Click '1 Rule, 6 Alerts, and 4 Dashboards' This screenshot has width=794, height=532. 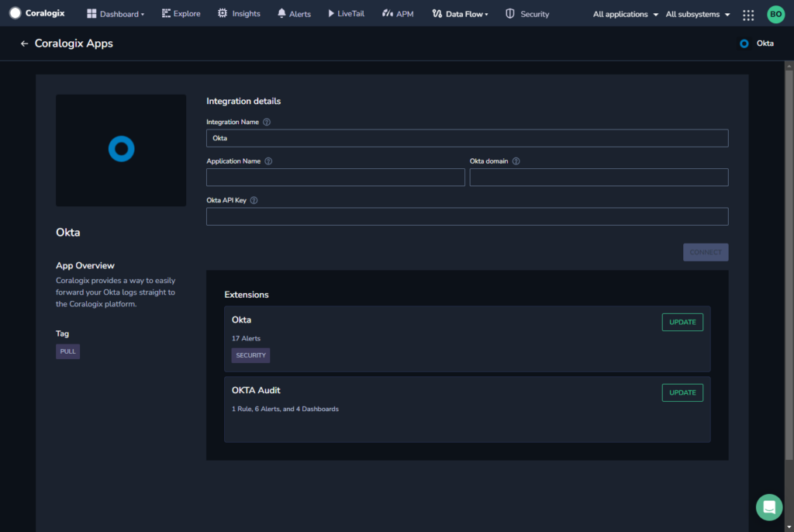pyautogui.click(x=285, y=409)
